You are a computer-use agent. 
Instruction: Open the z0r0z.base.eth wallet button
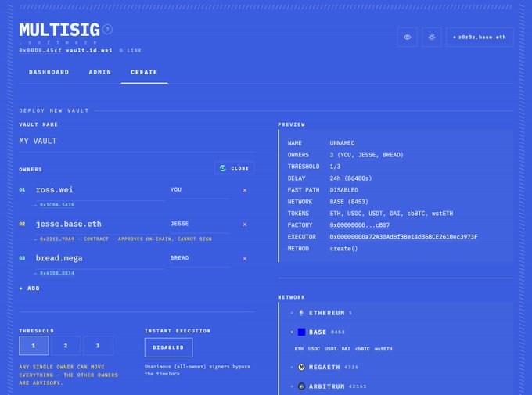click(480, 37)
